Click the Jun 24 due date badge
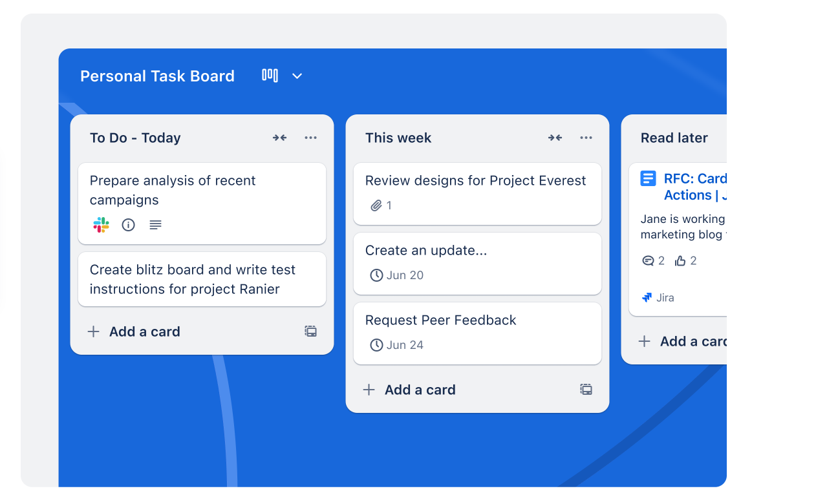 click(x=396, y=345)
